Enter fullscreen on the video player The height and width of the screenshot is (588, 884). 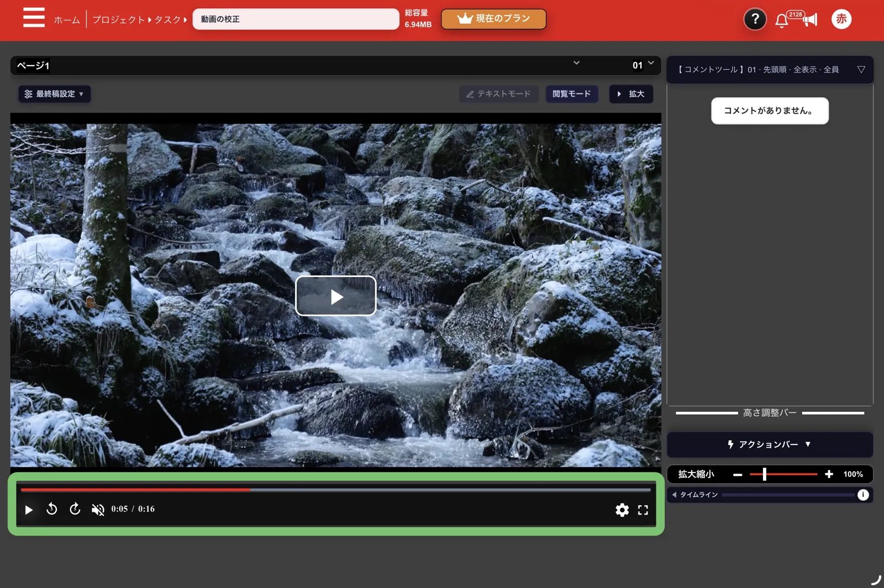point(643,510)
